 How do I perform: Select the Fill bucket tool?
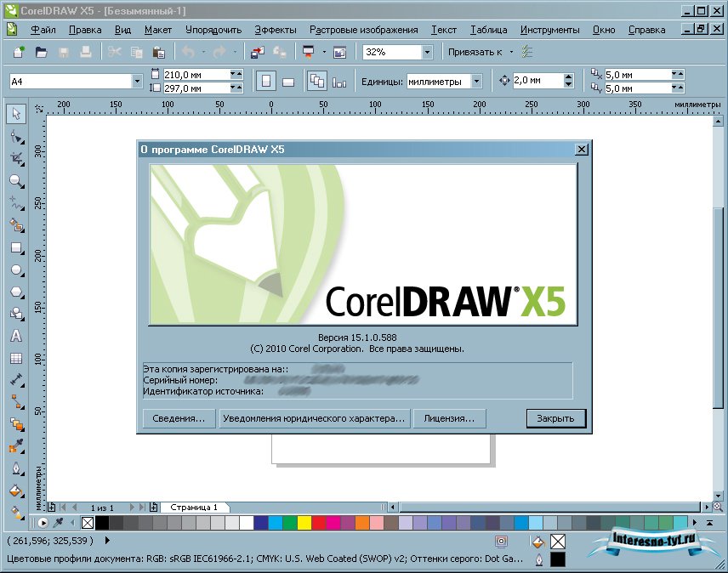17,491
